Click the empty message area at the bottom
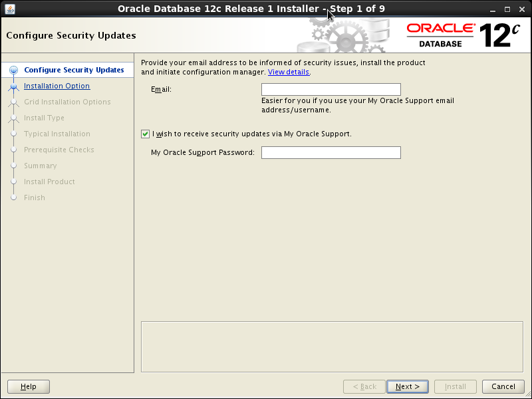The image size is (532, 399). (x=332, y=346)
